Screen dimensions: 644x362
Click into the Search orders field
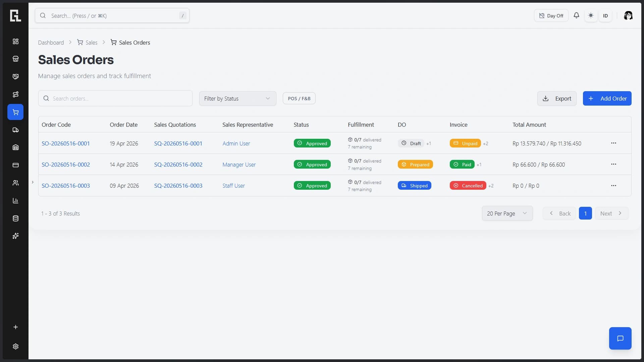click(115, 98)
